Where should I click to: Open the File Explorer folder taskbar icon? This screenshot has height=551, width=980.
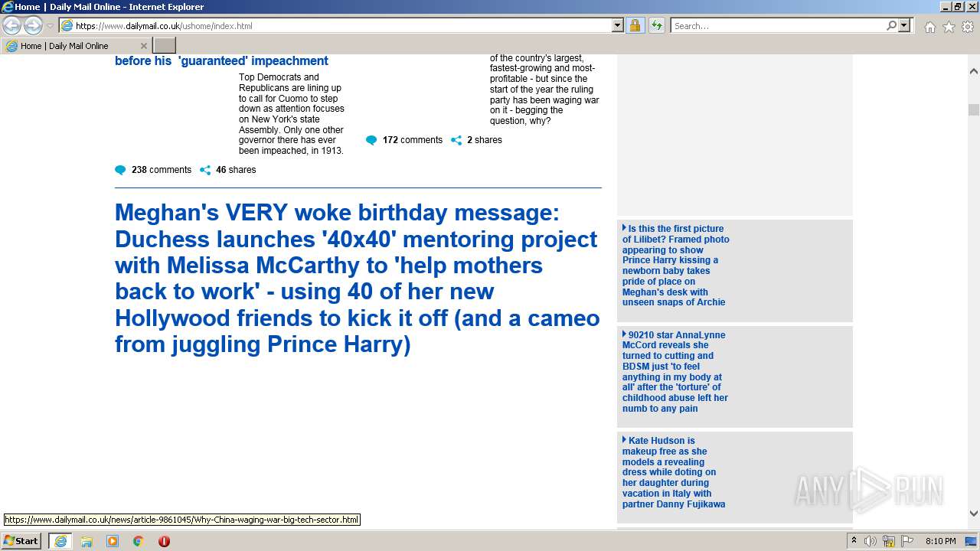tap(87, 541)
